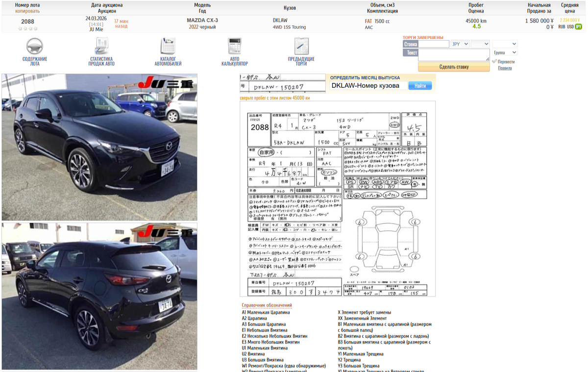The image size is (588, 372).
Task: Click into the Ставка bid input field
Action: pyautogui.click(x=434, y=44)
